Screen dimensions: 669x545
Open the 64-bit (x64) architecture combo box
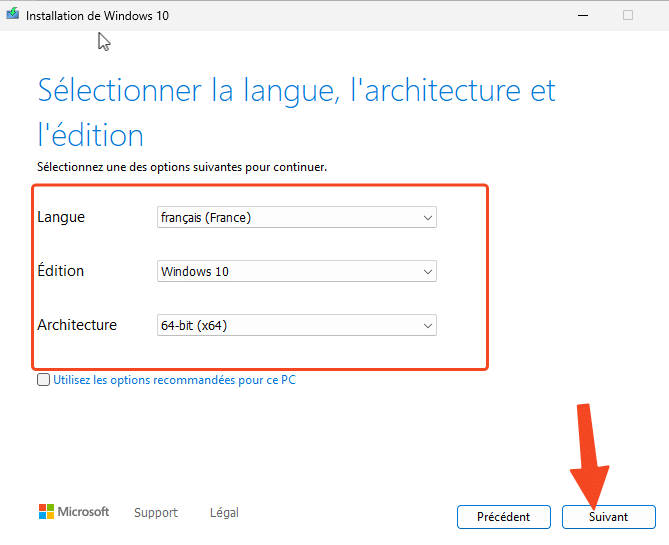click(297, 325)
